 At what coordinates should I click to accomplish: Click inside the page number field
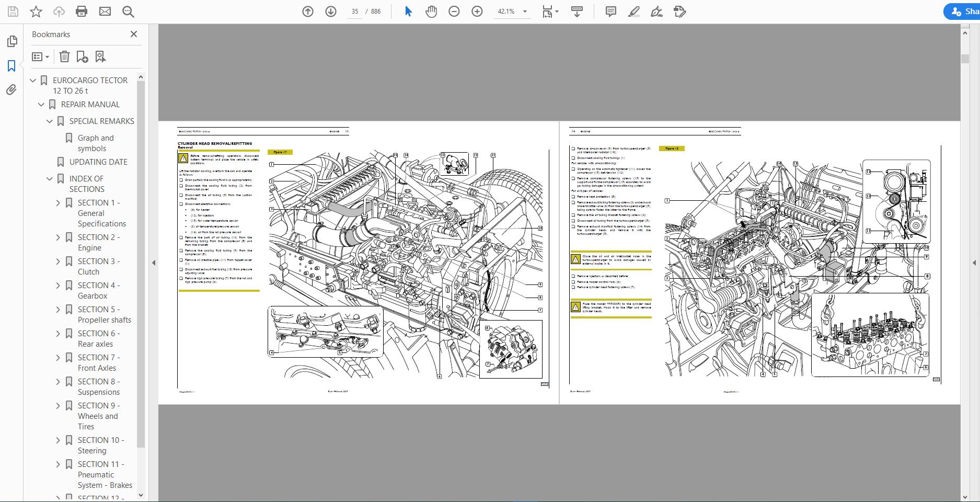(x=355, y=11)
